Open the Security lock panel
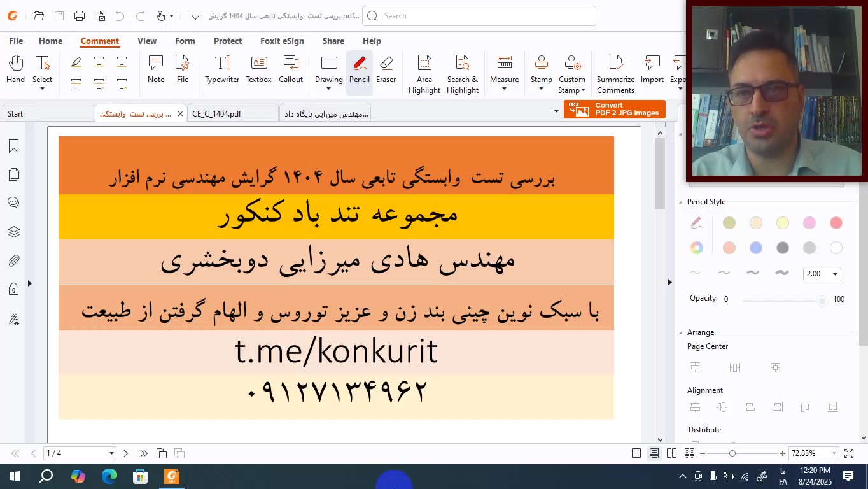Screen dimensions: 868x489 click(x=13, y=290)
